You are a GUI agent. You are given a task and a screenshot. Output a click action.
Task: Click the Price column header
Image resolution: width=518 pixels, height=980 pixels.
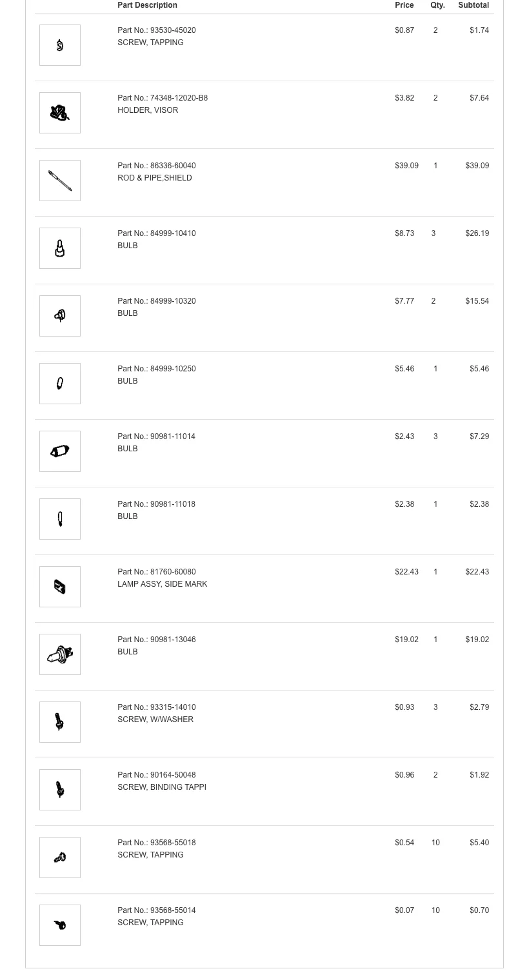tap(404, 5)
